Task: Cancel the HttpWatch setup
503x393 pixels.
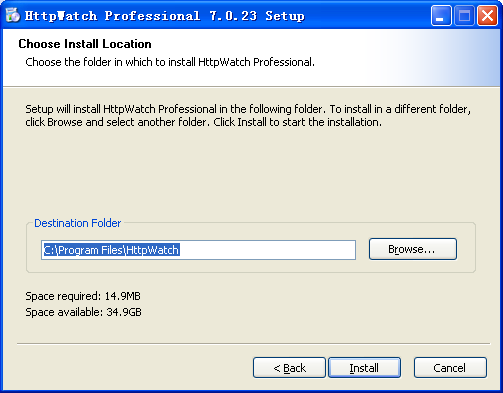Action: coord(450,368)
